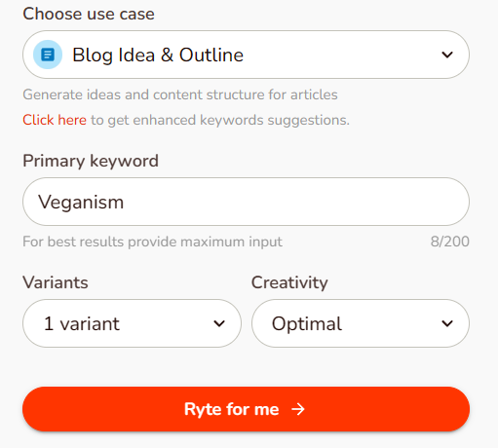Click the chevron icon beside 1 variant

(x=219, y=323)
